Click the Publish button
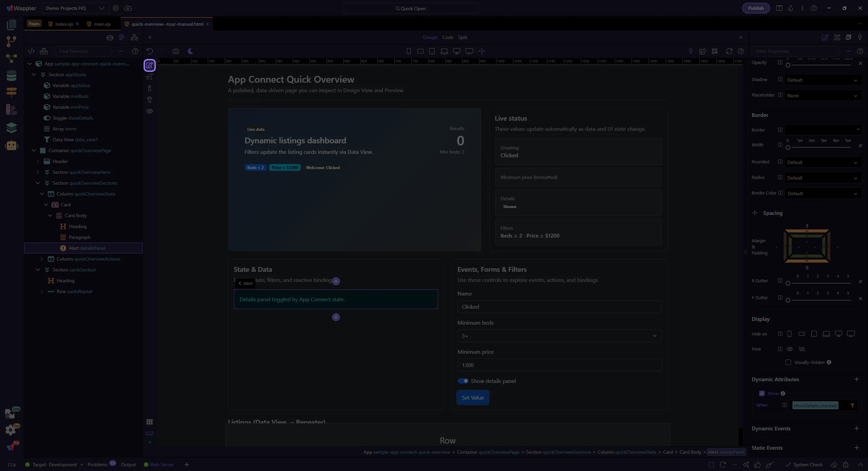868x471 pixels. point(756,8)
